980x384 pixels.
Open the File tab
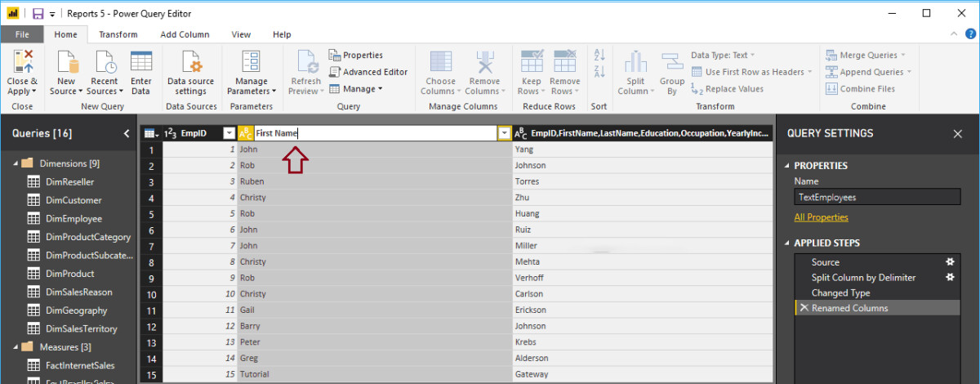pos(22,34)
